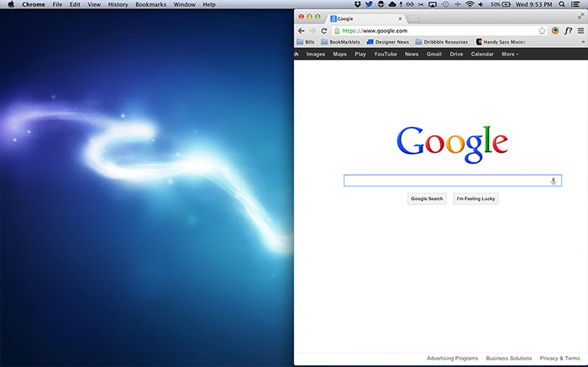Open the View menu
Image resolution: width=588 pixels, height=367 pixels.
(x=94, y=4)
